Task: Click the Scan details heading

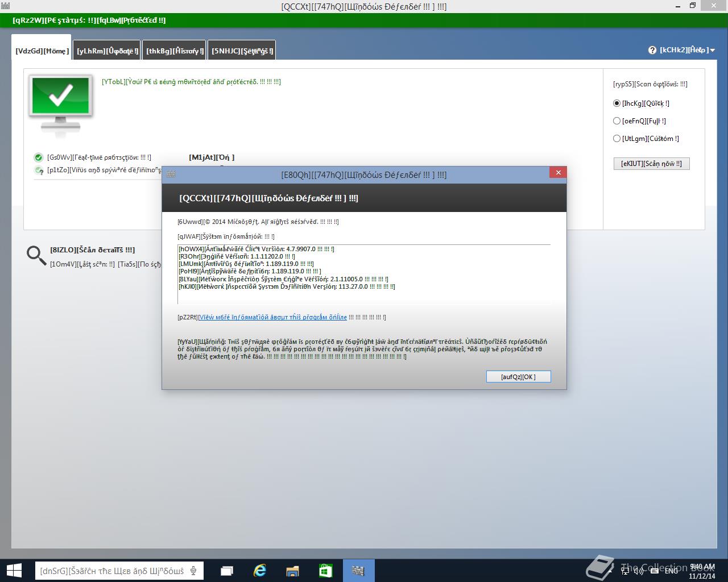Action: pyautogui.click(x=93, y=250)
